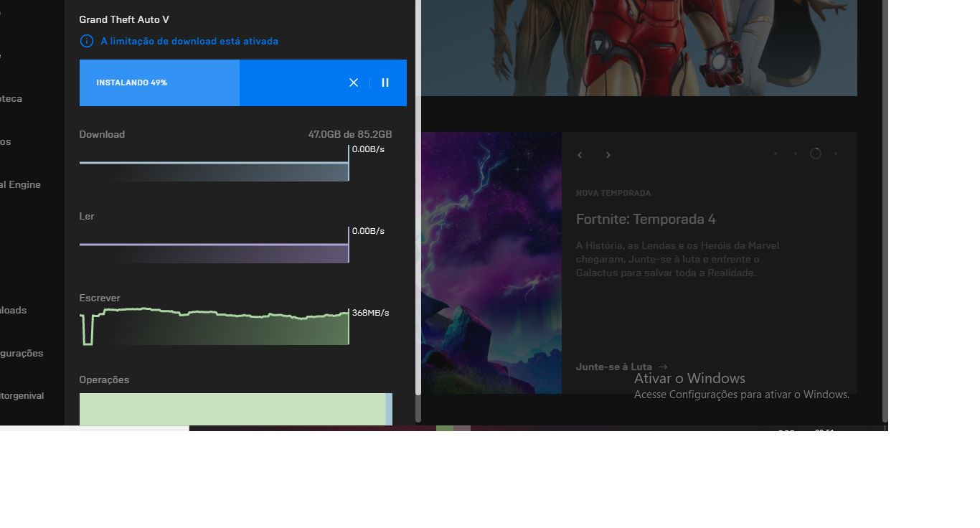The height and width of the screenshot is (528, 980).
Task: Click the download throttling info icon
Action: pos(87,41)
